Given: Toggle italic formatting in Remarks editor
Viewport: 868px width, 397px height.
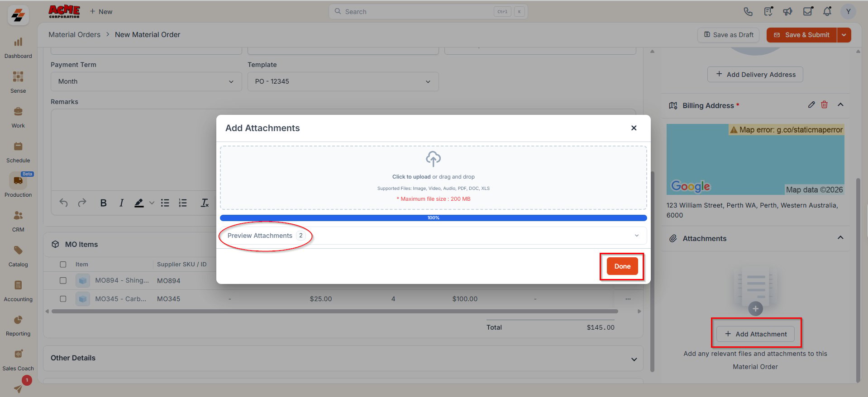Looking at the screenshot, I should 121,203.
